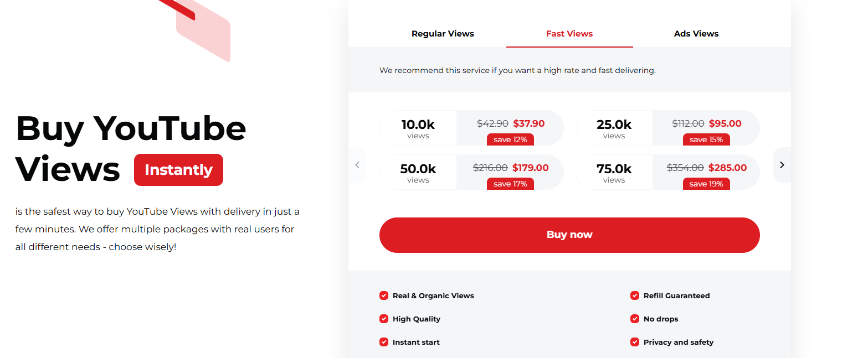
Task: Click the red Instantly badge
Action: coord(178,170)
